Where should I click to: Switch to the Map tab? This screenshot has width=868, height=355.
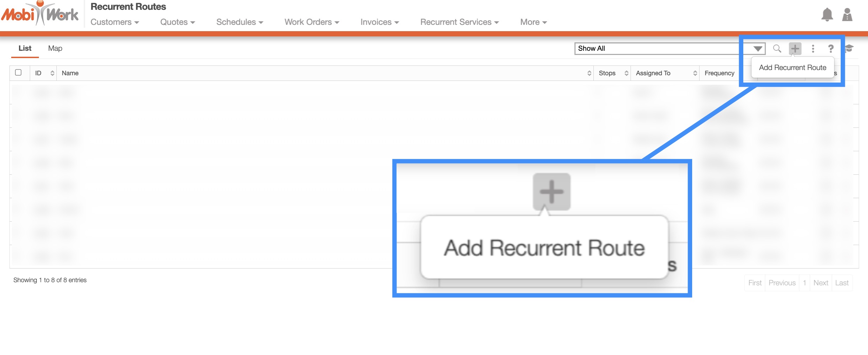coord(55,48)
